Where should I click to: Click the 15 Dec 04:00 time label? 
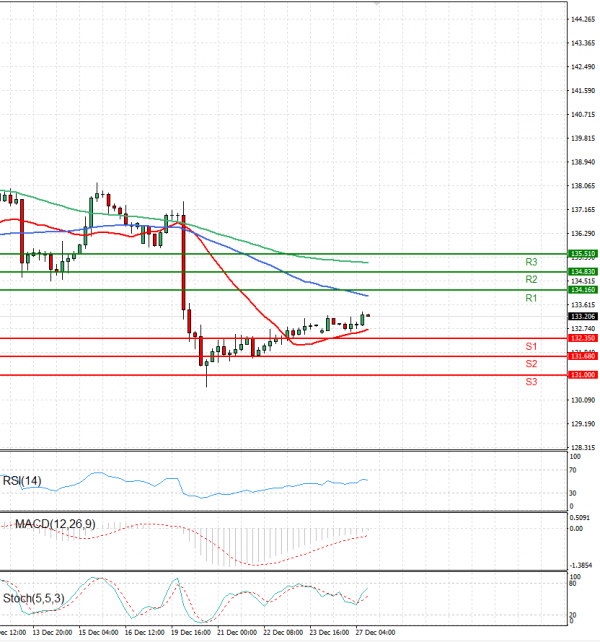[98, 633]
